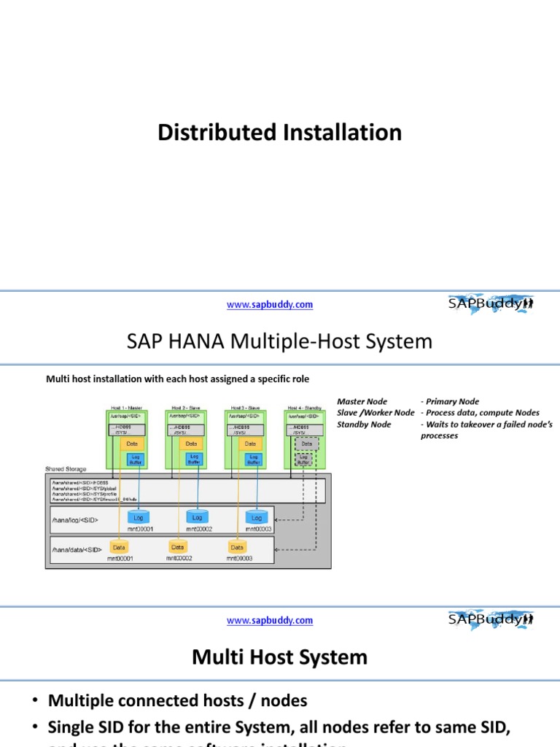
Task: Select the Log cylinder labeled mnt00003
Action: pos(257,517)
